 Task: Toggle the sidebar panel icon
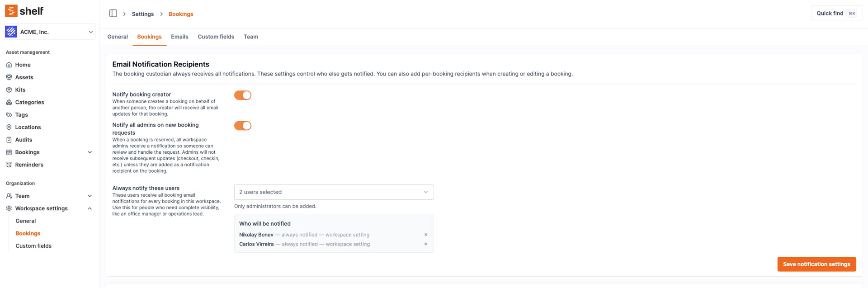pyautogui.click(x=113, y=14)
